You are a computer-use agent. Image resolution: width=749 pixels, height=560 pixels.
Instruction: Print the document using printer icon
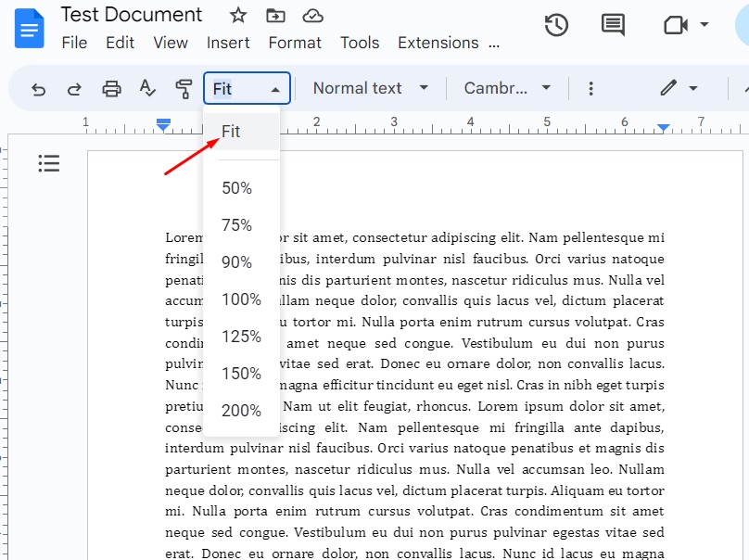point(111,89)
